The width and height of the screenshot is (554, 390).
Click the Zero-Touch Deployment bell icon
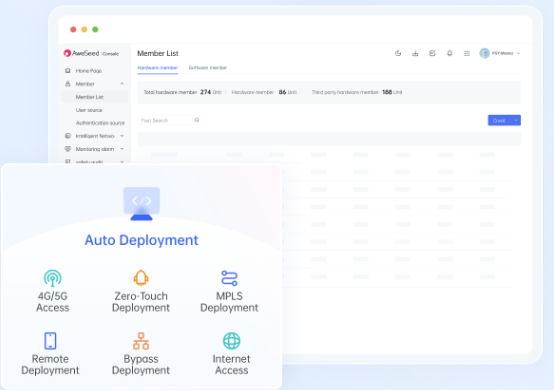(x=141, y=278)
